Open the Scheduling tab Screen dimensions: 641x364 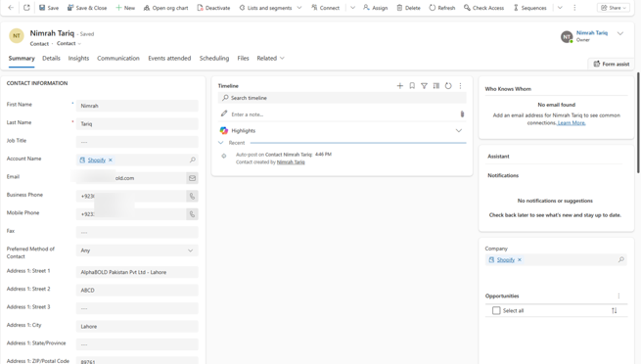tap(214, 58)
